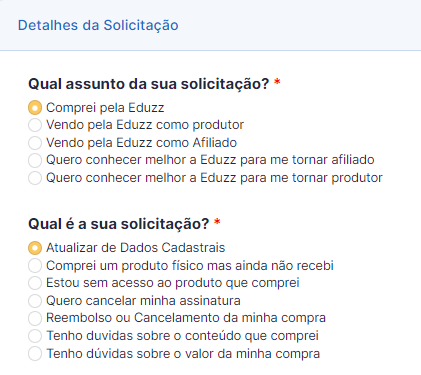The width and height of the screenshot is (421, 375).
Task: Choose 'Quero conhecer melhor... tornar produtor' radio
Action: point(35,178)
